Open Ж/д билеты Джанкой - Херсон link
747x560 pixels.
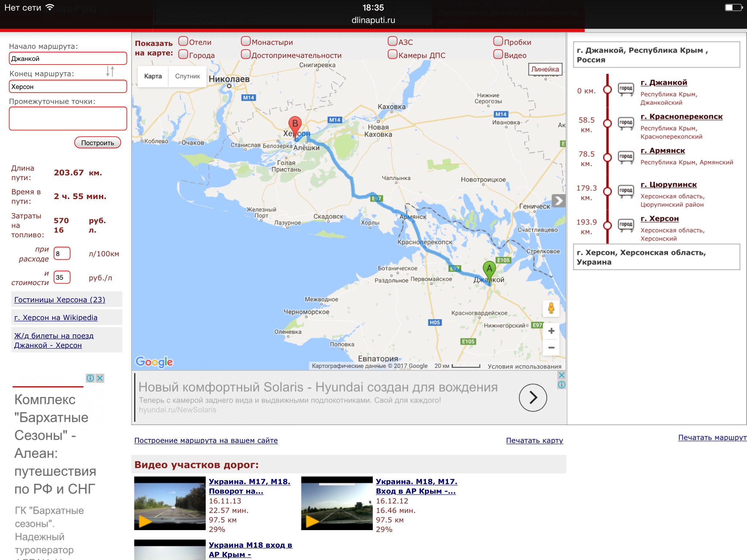(x=54, y=341)
